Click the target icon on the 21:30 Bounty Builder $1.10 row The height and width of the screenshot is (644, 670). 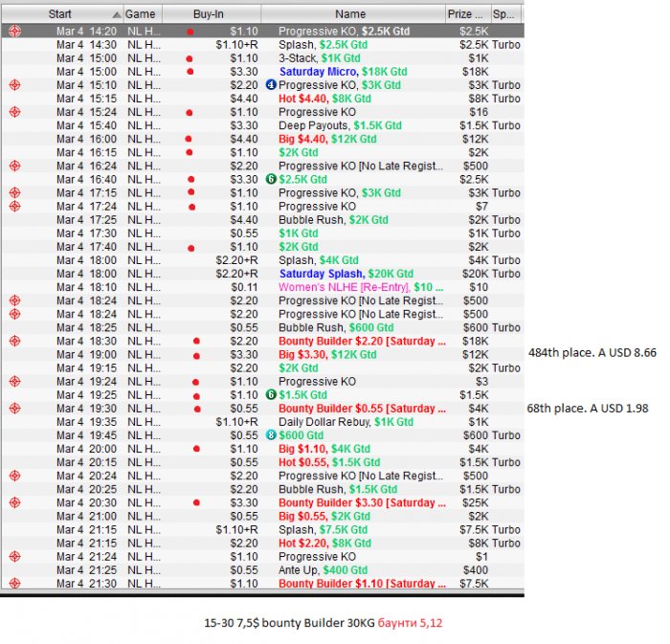tap(15, 584)
